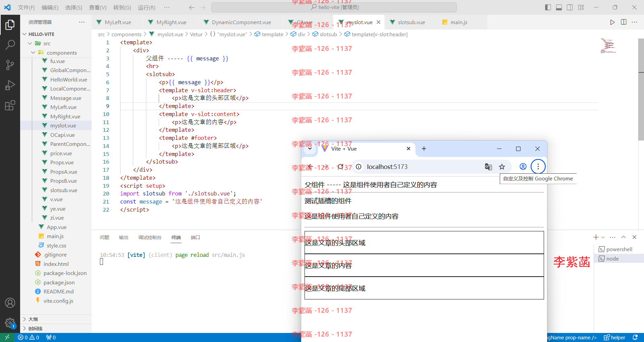Customize layout icon in title bar
Screen dimensions: 644x342
coord(581,7)
